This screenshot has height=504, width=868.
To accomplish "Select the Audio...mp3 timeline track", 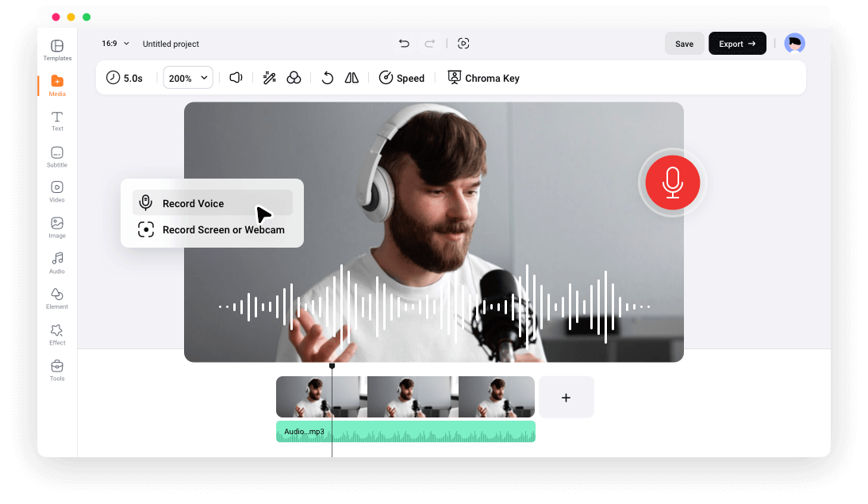I will pyautogui.click(x=405, y=432).
